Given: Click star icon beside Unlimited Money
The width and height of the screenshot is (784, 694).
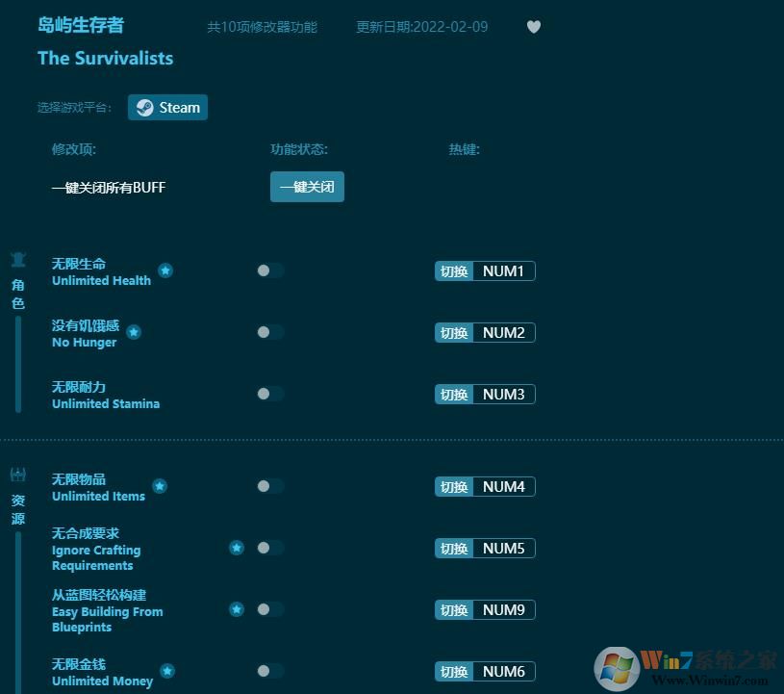Looking at the screenshot, I should (x=167, y=671).
